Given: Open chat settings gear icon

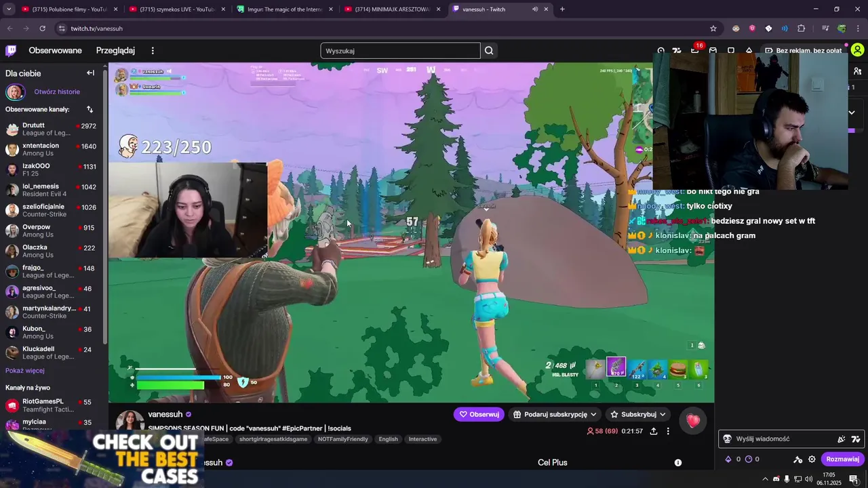Looking at the screenshot, I should pyautogui.click(x=812, y=460).
